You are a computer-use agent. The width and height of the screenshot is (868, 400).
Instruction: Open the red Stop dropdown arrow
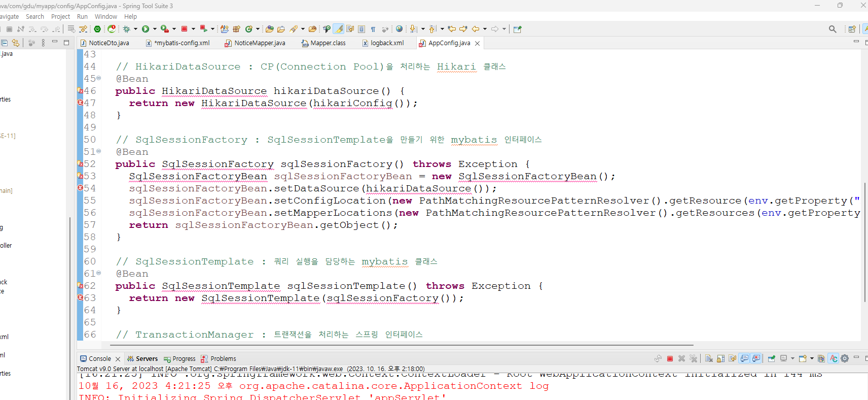pyautogui.click(x=193, y=29)
